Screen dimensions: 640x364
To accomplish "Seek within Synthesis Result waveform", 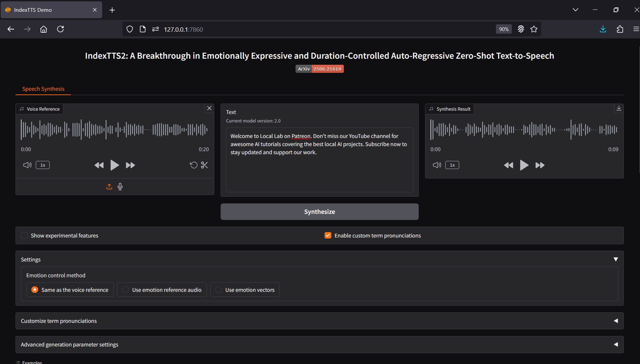I will [x=524, y=130].
